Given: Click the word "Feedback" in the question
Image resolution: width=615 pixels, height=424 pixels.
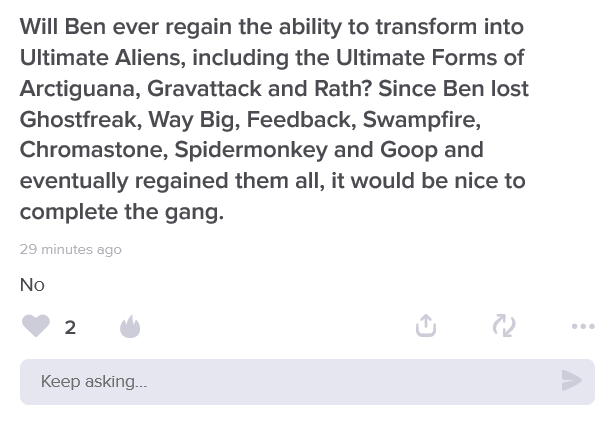Looking at the screenshot, I should click(298, 119).
